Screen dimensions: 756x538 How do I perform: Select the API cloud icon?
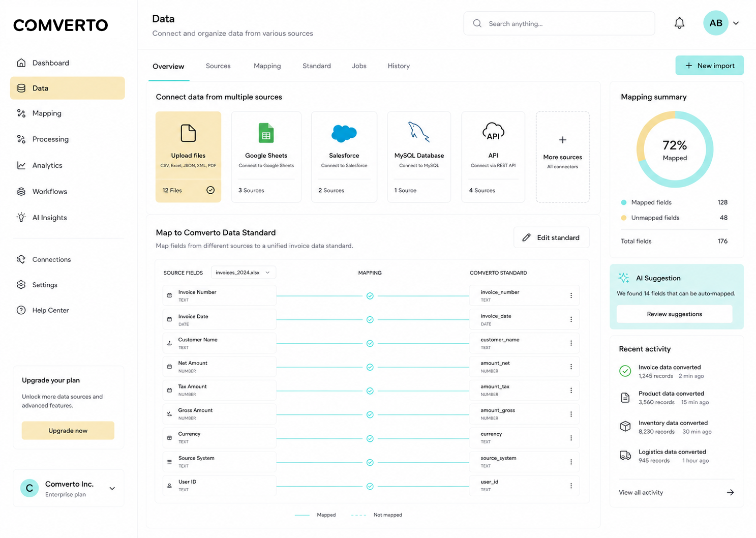pyautogui.click(x=493, y=132)
